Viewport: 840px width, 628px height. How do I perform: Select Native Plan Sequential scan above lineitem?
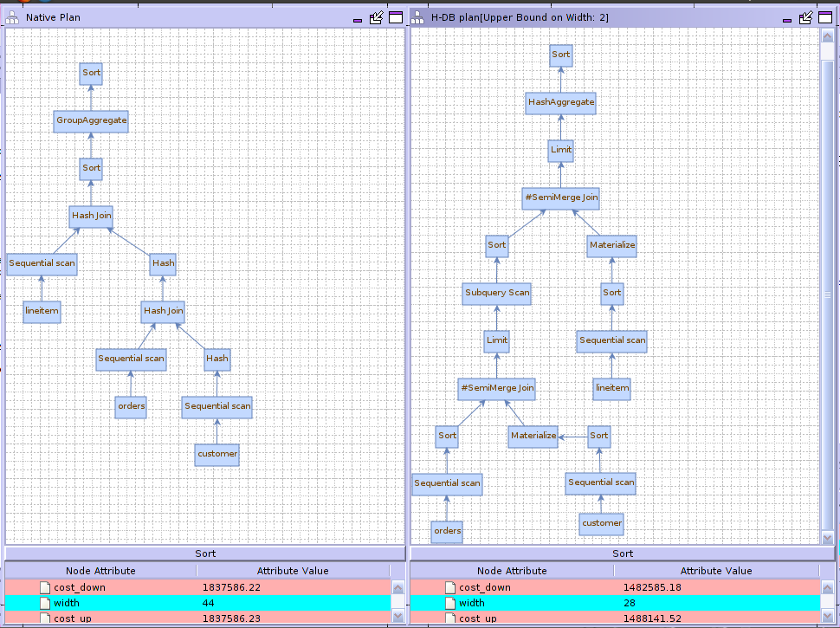click(42, 263)
